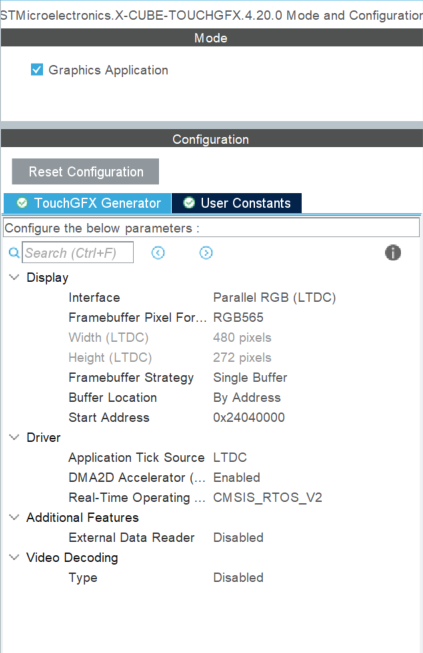Click the Video Decoding heading
The height and width of the screenshot is (653, 423).
coord(72,557)
